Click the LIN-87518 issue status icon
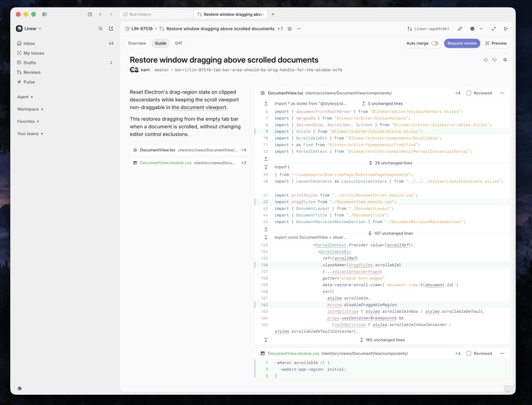532x405 pixels. (x=127, y=29)
